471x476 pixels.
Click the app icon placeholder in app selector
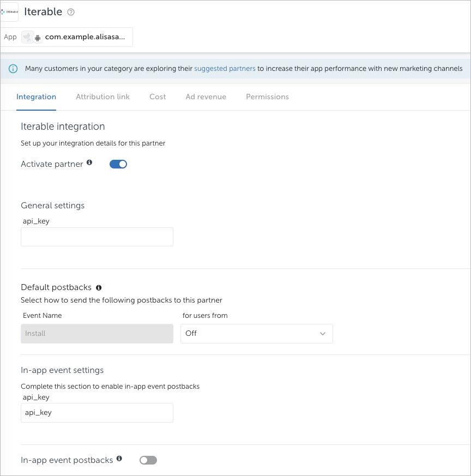[x=27, y=37]
